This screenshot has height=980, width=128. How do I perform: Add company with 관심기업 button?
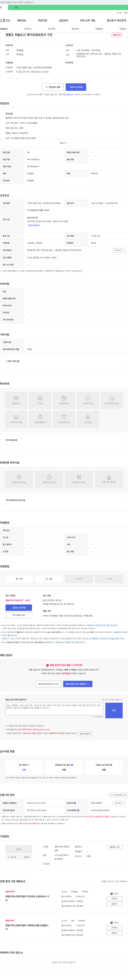(12, 857)
